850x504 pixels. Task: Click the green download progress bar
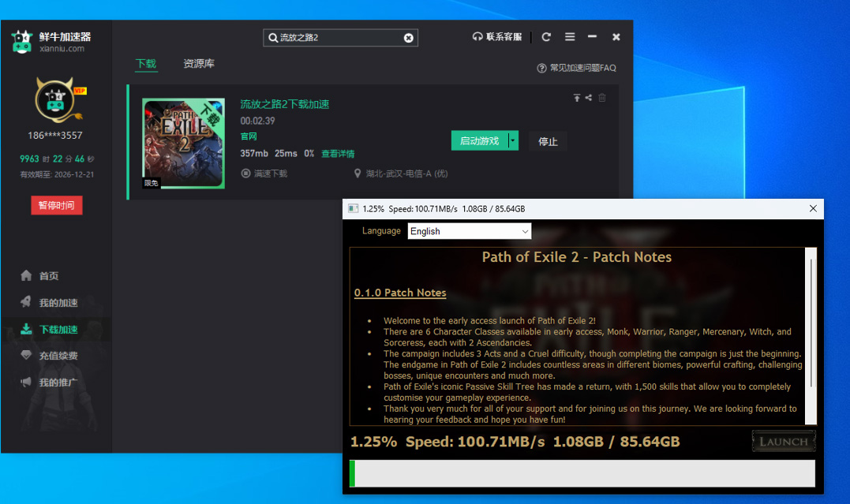tap(582, 474)
